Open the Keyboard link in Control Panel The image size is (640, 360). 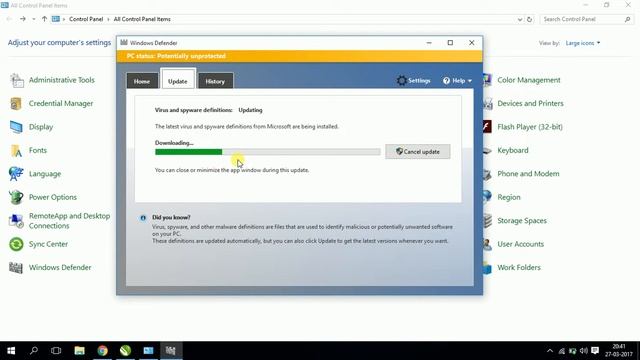tap(513, 151)
